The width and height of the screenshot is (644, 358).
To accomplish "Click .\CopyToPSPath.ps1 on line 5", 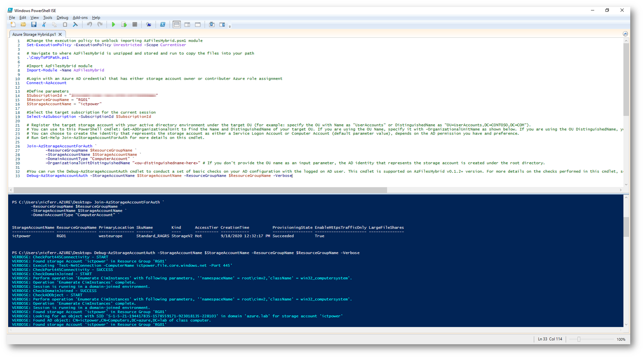I will pyautogui.click(x=48, y=57).
